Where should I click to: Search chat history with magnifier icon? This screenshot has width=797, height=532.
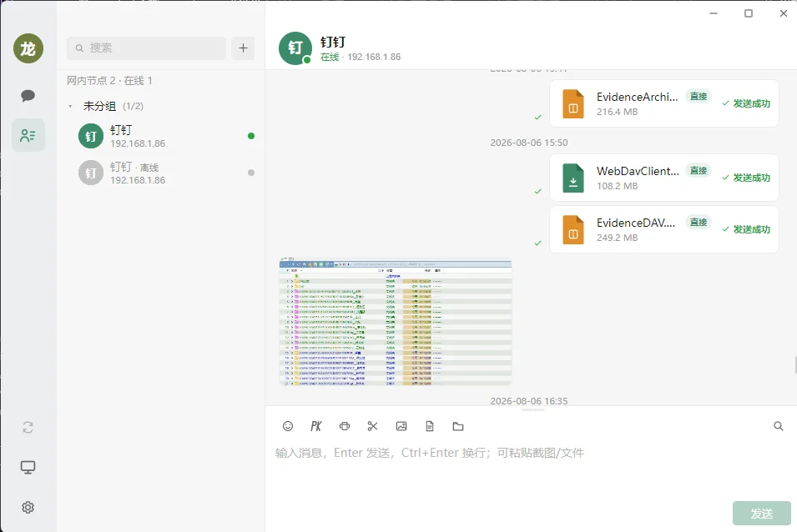(x=778, y=426)
